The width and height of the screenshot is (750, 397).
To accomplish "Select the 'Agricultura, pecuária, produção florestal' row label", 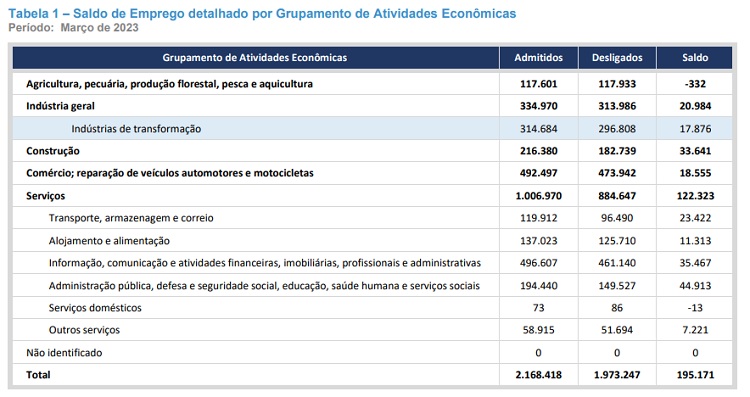I will tap(169, 84).
